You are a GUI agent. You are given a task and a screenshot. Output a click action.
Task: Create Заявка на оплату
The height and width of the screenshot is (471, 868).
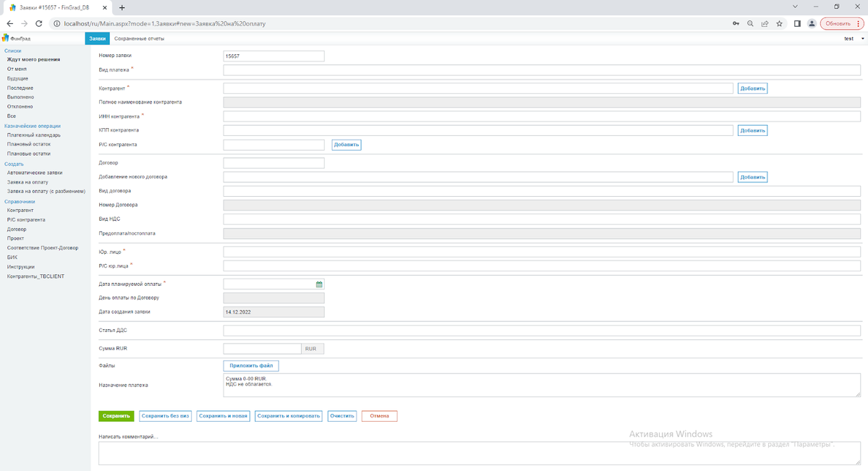tap(27, 182)
